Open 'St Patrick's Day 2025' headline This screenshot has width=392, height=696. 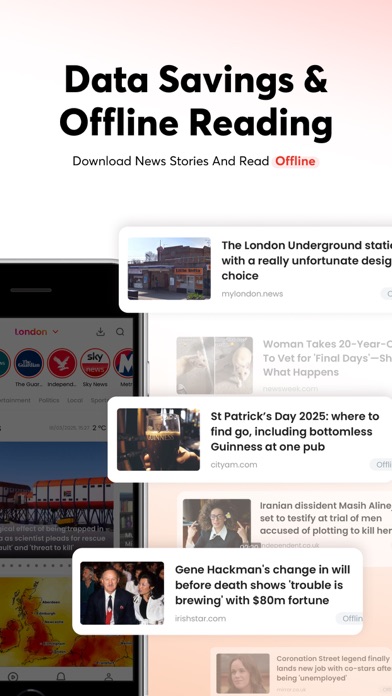coord(295,431)
